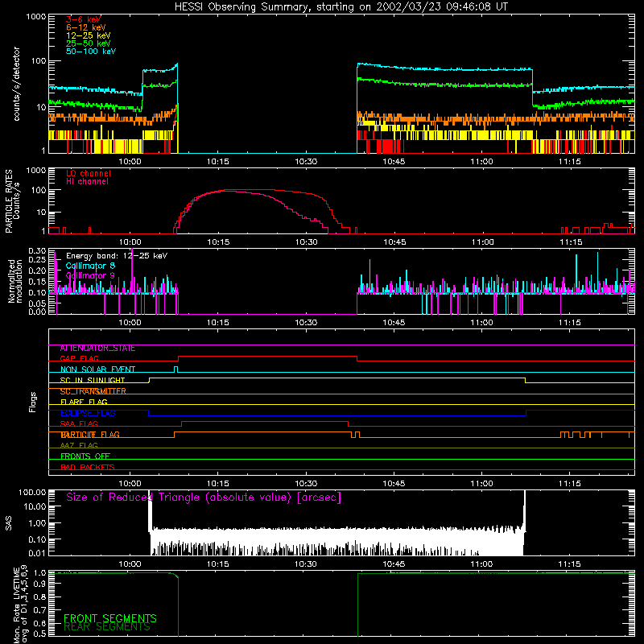Screen dimensions: 644x644
Task: Click the 10:30 tick under the particle rates panel
Action: point(306,242)
